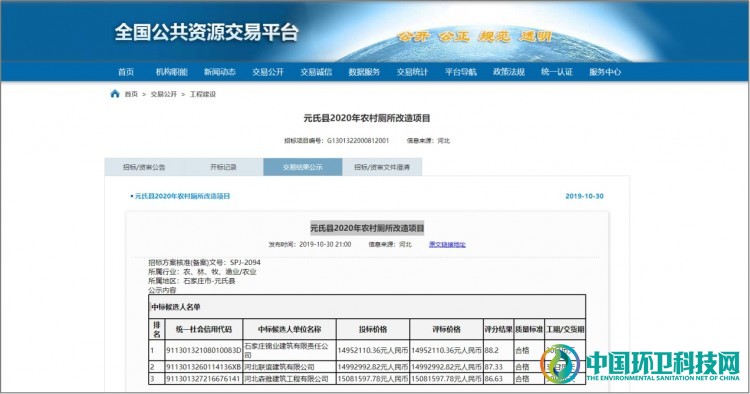Click the home icon in breadcrumb
Viewport: 750px width, 394px height.
click(x=115, y=94)
